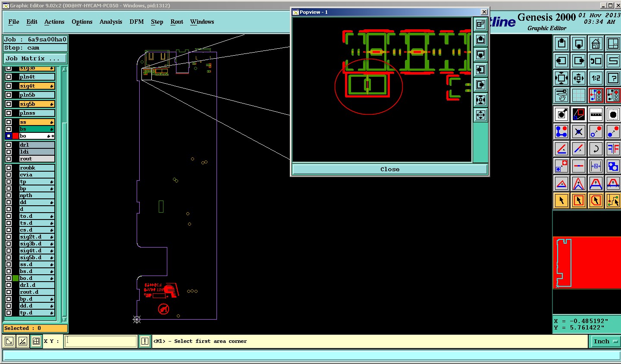Click the 1:2 zoom scale icon
This screenshot has width=621, height=364.
pos(596,78)
